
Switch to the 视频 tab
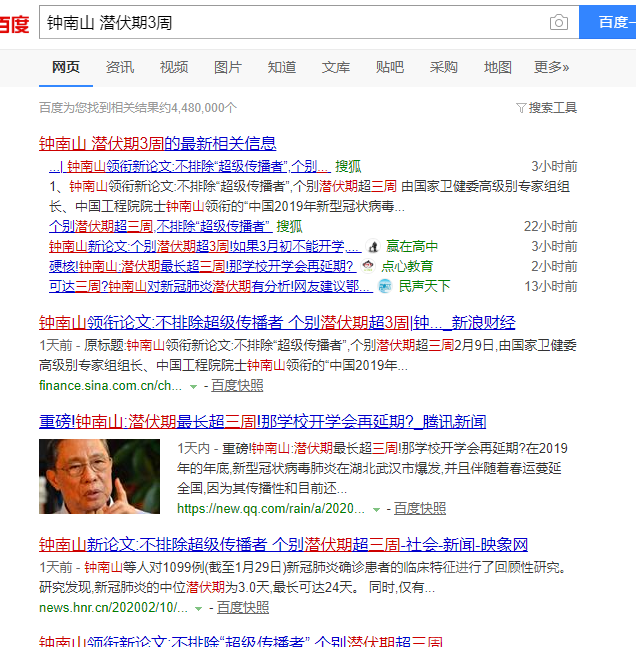tap(174, 67)
